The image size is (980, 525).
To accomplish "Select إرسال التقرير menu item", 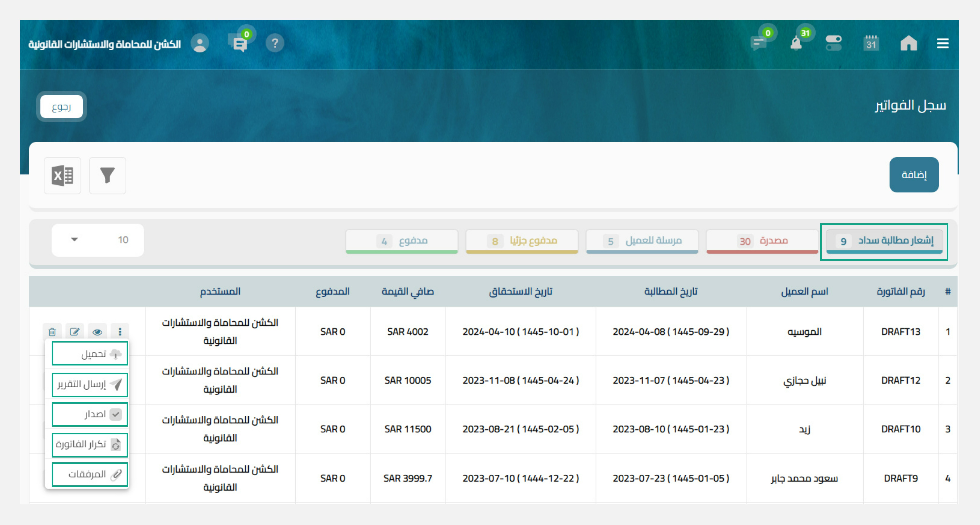I will pyautogui.click(x=90, y=384).
